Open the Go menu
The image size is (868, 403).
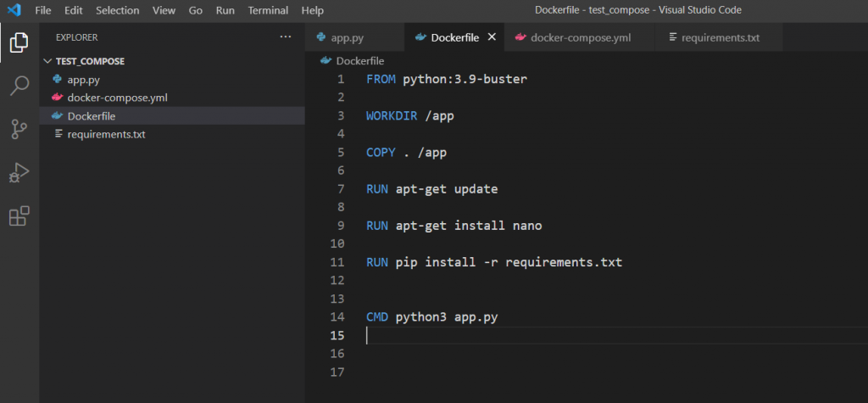tap(196, 10)
